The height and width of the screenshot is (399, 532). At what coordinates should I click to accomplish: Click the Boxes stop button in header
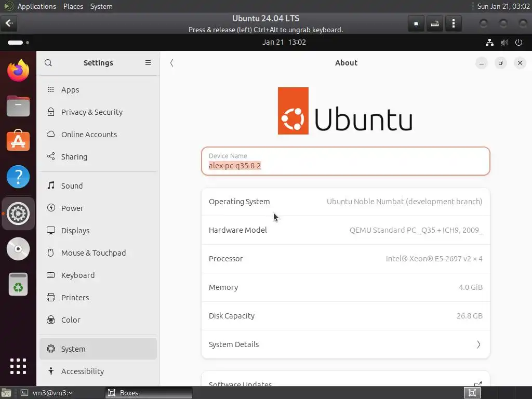416,23
